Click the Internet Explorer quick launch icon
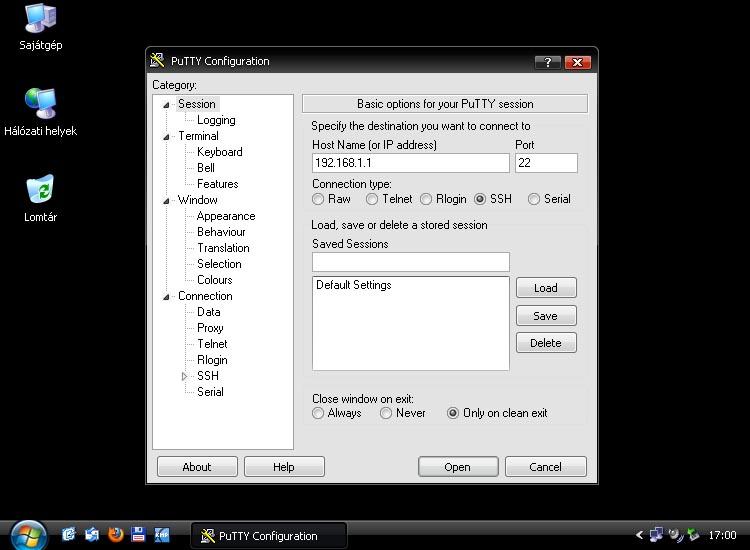This screenshot has height=550, width=750. [69, 535]
